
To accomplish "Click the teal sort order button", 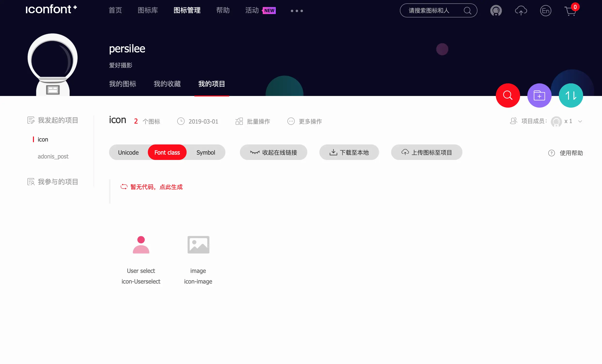I will (570, 95).
